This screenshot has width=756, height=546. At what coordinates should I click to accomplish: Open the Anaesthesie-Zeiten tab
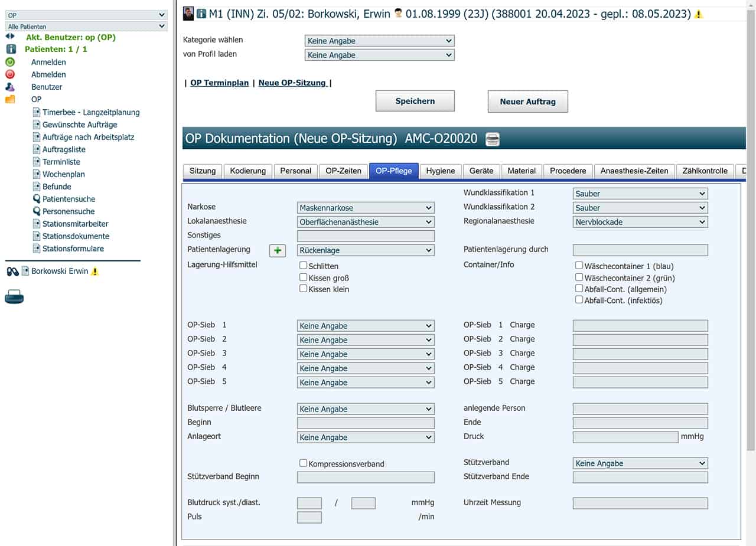click(634, 171)
